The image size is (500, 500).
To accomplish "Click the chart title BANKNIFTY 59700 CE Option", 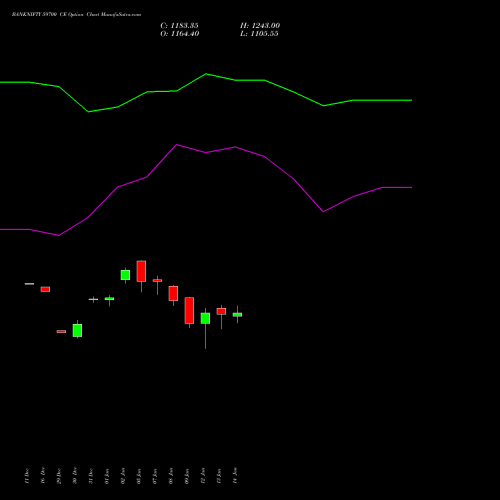I will tap(48, 15).
